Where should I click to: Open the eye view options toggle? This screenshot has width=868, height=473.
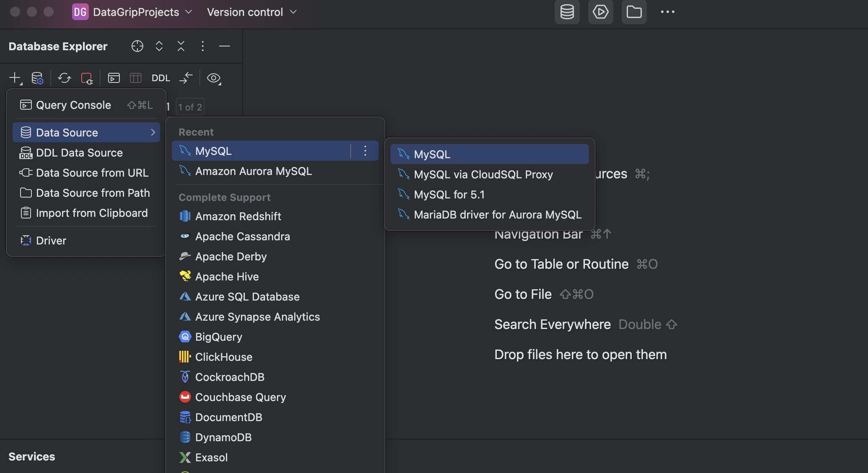[214, 78]
